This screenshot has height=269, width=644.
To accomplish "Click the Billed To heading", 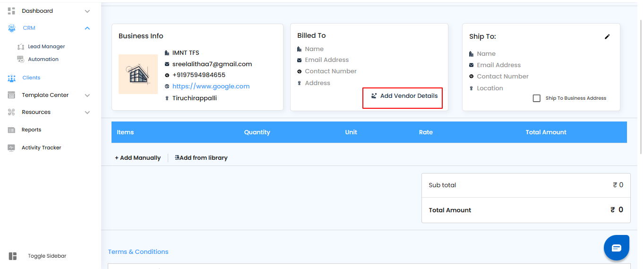I will (311, 35).
